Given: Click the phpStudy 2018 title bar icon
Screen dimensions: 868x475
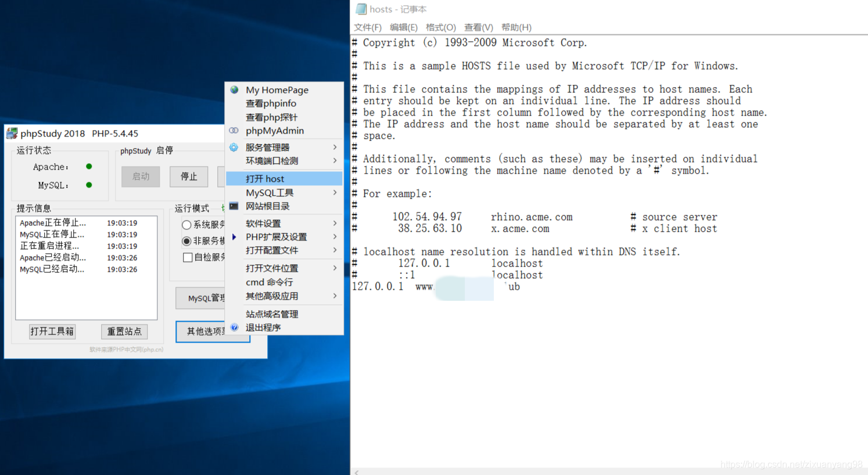Looking at the screenshot, I should pos(12,134).
